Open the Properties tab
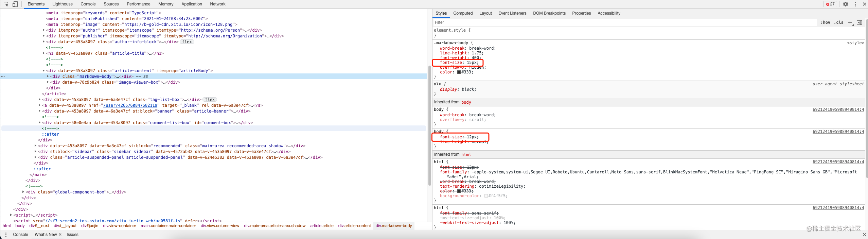 coord(581,13)
